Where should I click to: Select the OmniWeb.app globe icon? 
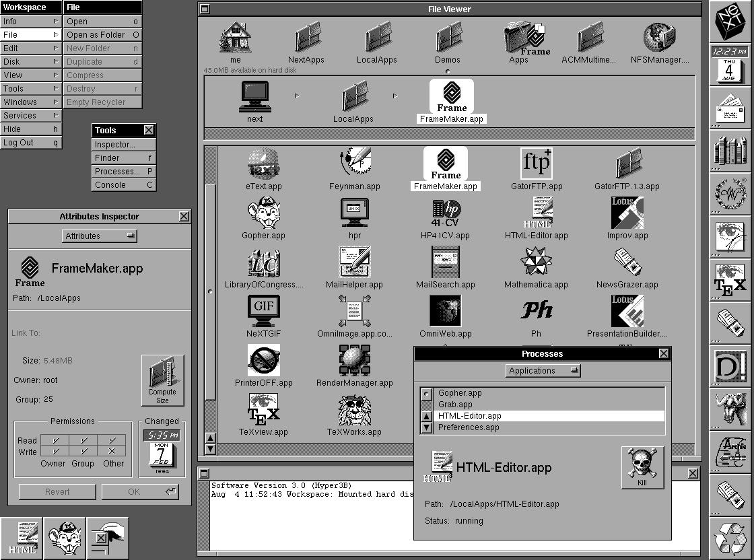tap(445, 311)
